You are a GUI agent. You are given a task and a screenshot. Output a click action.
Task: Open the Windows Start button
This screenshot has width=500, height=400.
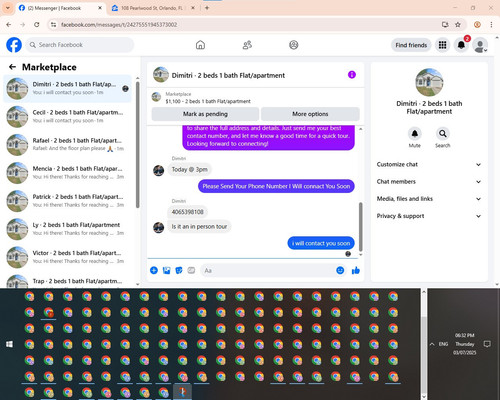point(9,344)
